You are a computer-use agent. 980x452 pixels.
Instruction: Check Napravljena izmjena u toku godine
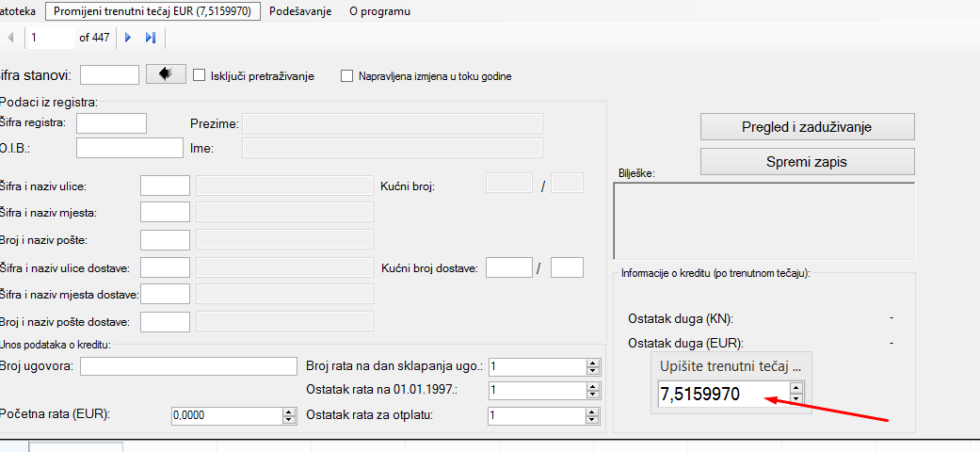346,75
